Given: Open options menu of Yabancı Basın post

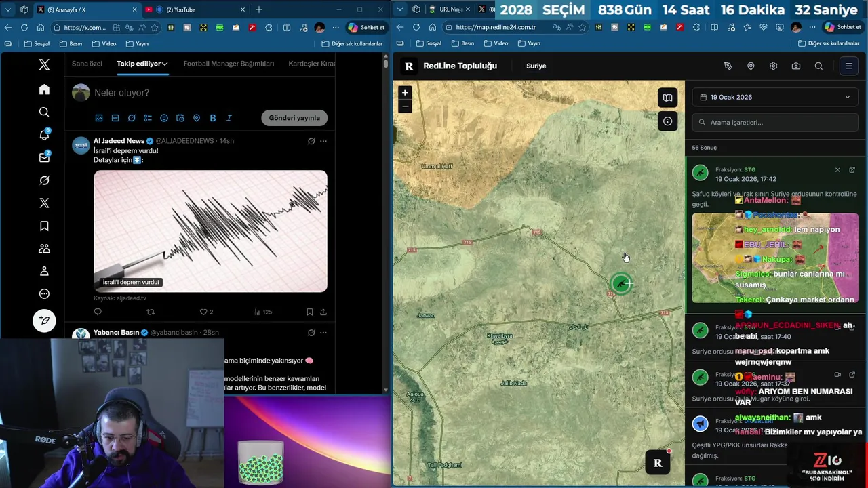Looking at the screenshot, I should click(323, 333).
